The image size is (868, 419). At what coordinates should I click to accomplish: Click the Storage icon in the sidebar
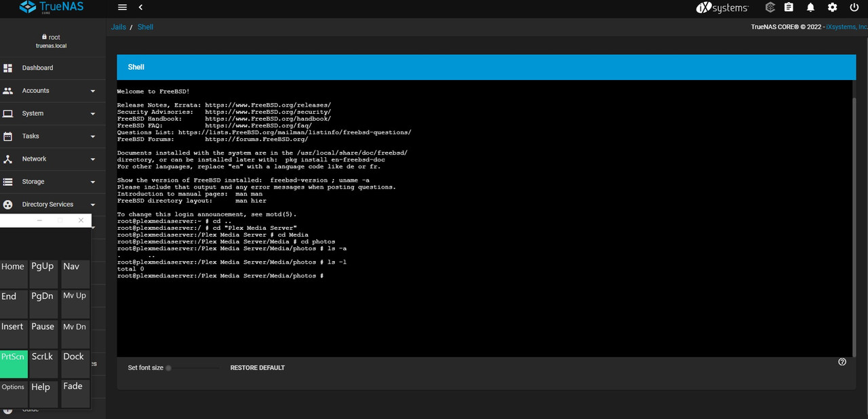click(x=8, y=182)
